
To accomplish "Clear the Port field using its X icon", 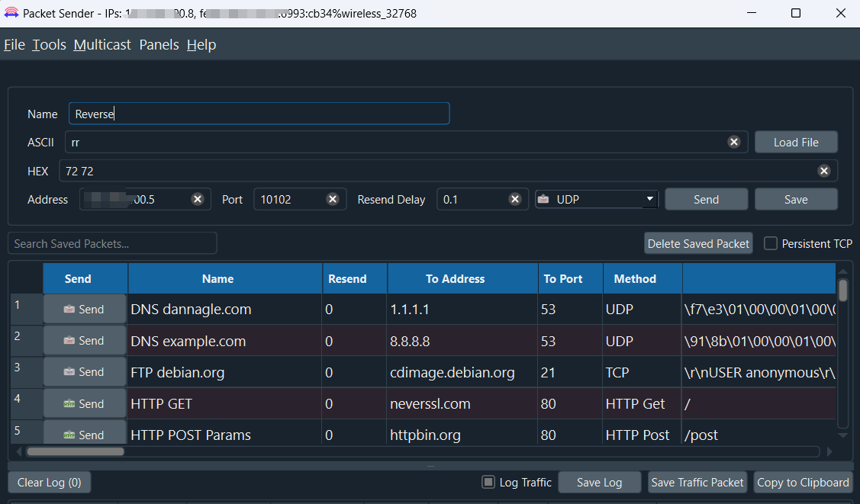I will coord(333,199).
